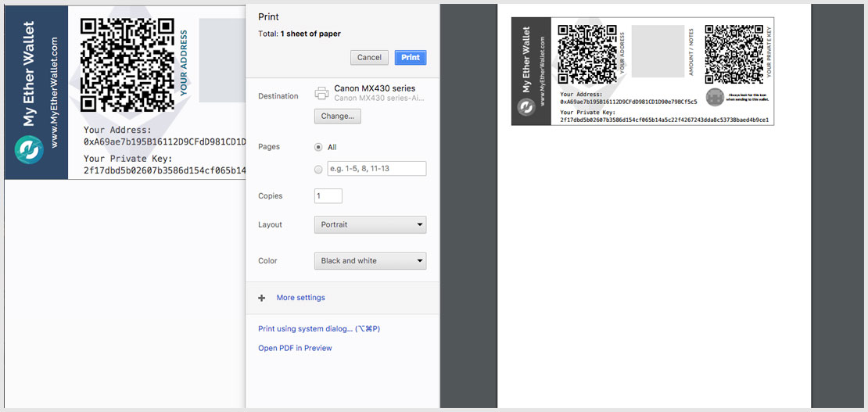Screen dimensions: 868x412
Task: Select the All pages radio button
Action: pos(318,147)
